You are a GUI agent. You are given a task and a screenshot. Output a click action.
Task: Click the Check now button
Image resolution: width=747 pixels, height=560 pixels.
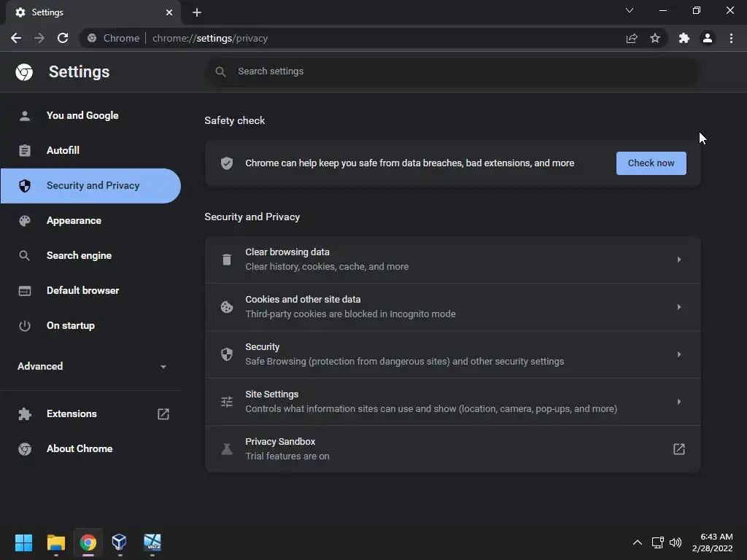[x=651, y=163]
